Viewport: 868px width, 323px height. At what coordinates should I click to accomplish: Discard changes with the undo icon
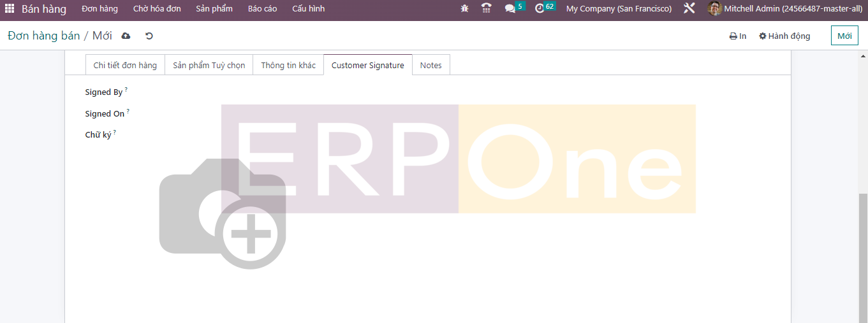(149, 36)
